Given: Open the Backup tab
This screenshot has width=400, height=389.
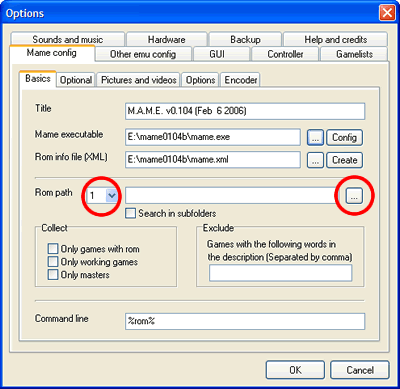Looking at the screenshot, I should [x=245, y=39].
